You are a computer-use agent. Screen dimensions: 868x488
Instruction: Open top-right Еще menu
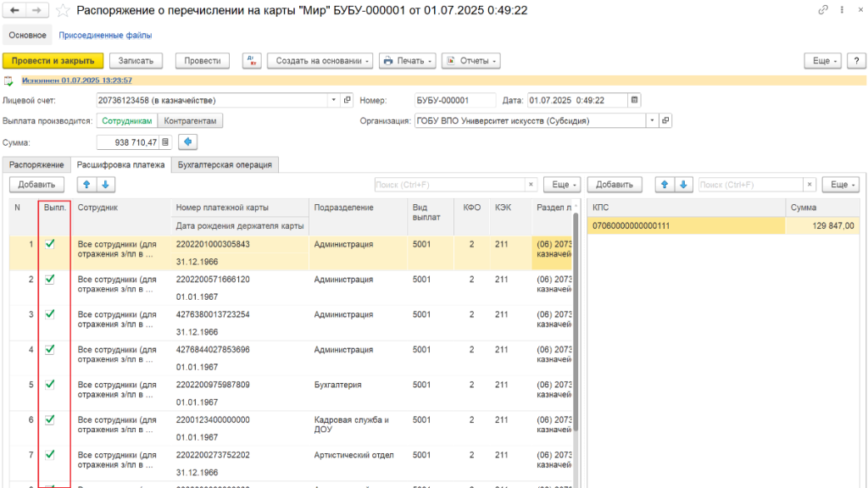click(823, 61)
